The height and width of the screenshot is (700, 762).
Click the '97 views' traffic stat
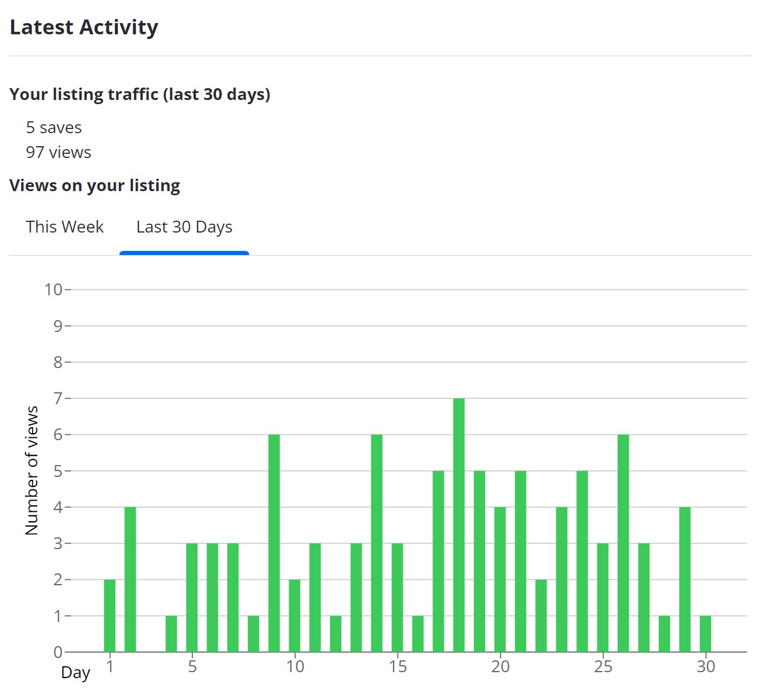pos(59,152)
